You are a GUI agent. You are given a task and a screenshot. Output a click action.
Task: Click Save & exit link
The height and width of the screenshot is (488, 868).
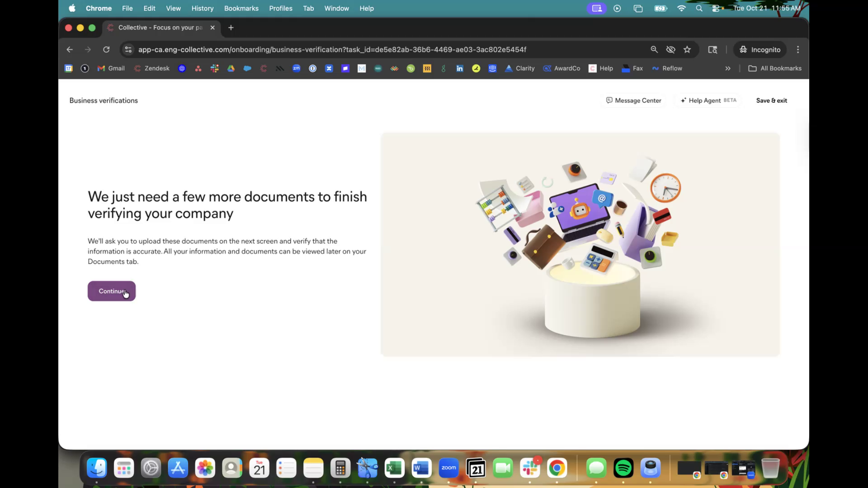[771, 100]
